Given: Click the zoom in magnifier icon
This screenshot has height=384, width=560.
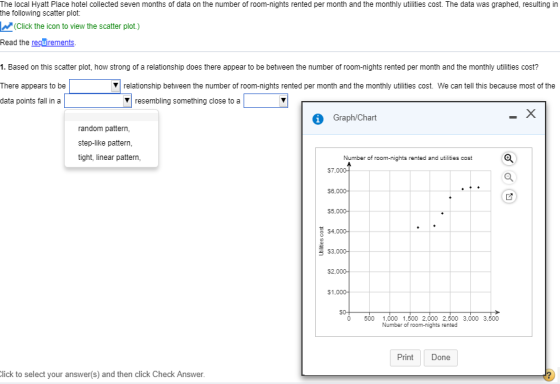Looking at the screenshot, I should click(x=509, y=158).
